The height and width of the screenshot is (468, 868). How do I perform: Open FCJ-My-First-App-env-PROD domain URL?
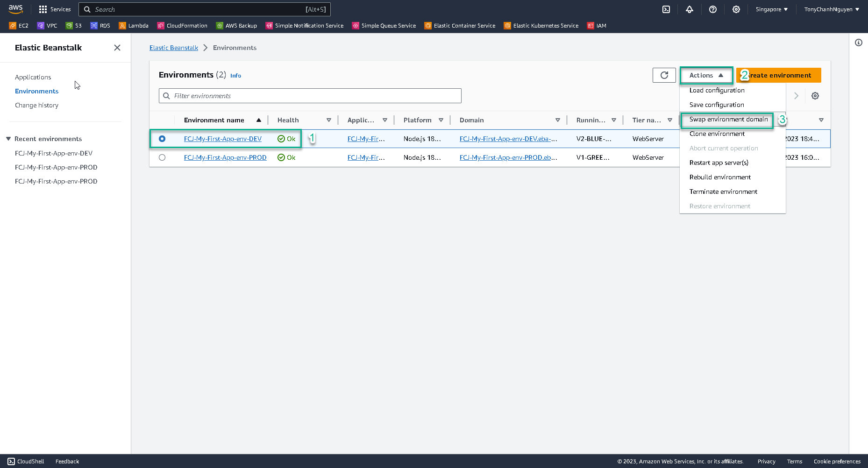pyautogui.click(x=508, y=157)
